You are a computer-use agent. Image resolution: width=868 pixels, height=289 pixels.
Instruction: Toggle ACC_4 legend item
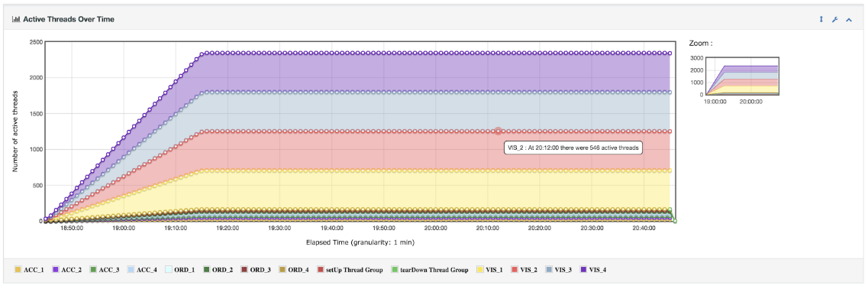click(143, 270)
